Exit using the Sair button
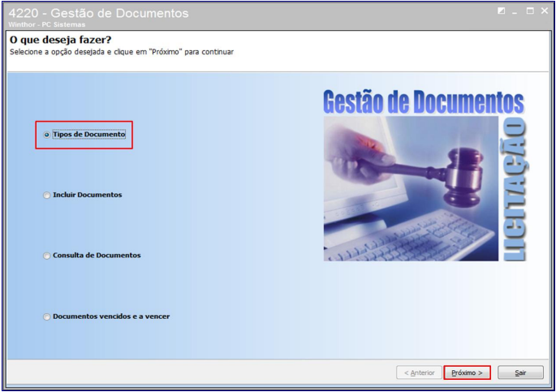This screenshot has width=556, height=392. coord(520,373)
